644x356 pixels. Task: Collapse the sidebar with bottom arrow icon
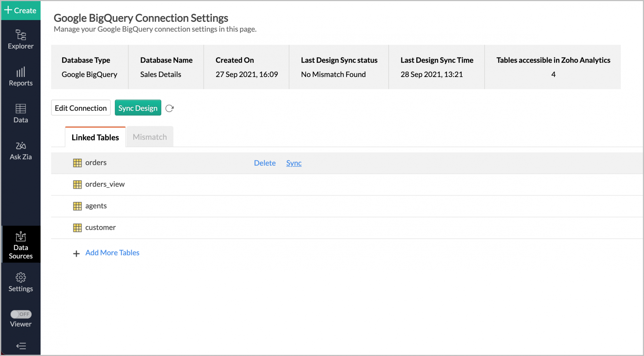pos(21,346)
